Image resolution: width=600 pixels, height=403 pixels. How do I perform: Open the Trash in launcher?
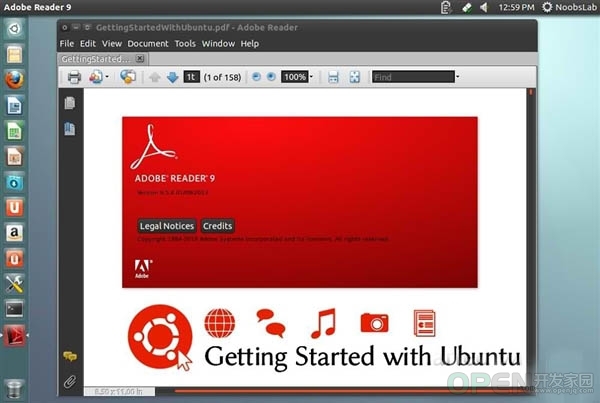[x=14, y=389]
